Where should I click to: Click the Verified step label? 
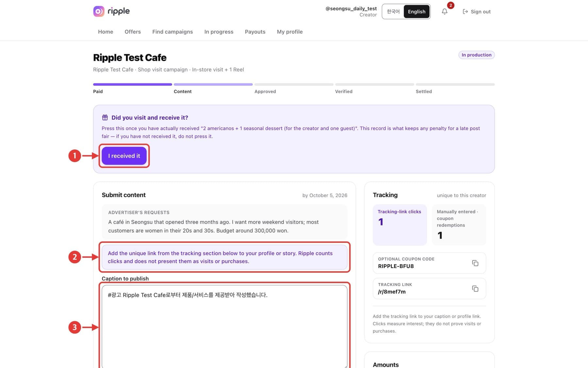point(344,92)
